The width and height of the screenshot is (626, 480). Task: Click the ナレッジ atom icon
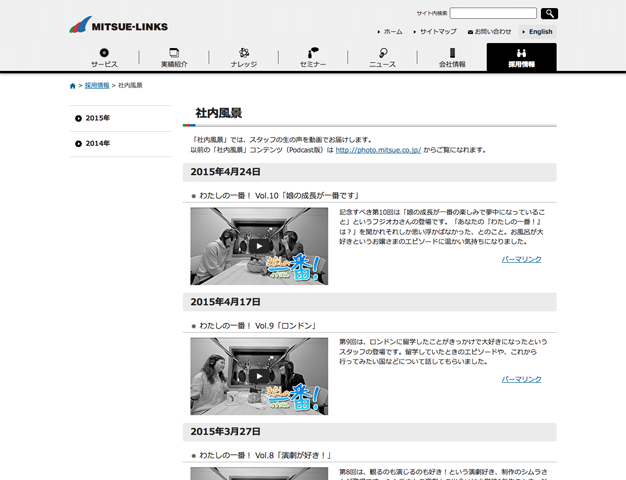[244, 53]
